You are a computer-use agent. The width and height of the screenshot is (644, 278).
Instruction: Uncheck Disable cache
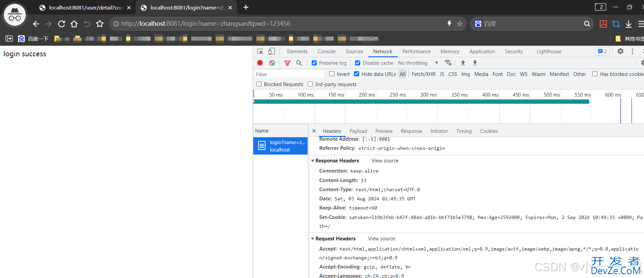[x=357, y=63]
